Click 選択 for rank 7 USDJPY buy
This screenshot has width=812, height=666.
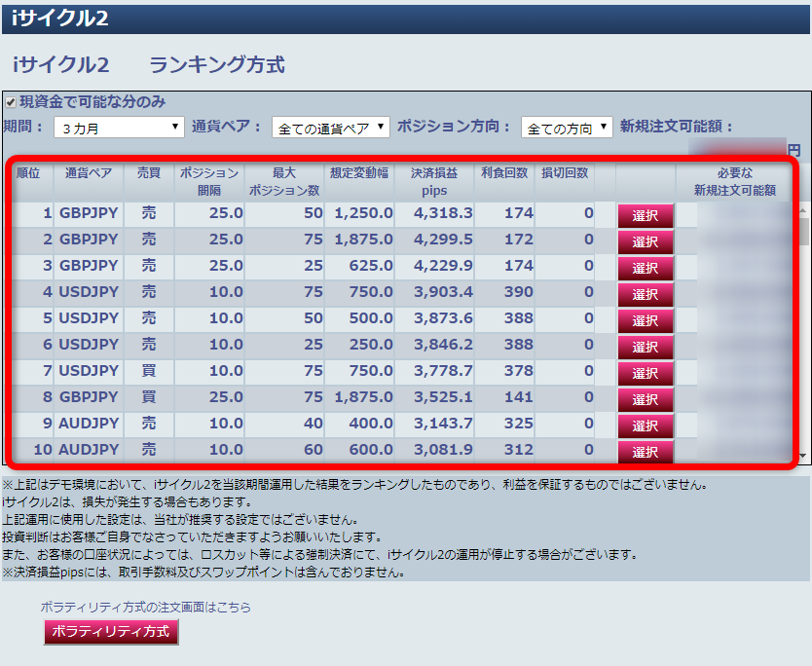tap(645, 372)
